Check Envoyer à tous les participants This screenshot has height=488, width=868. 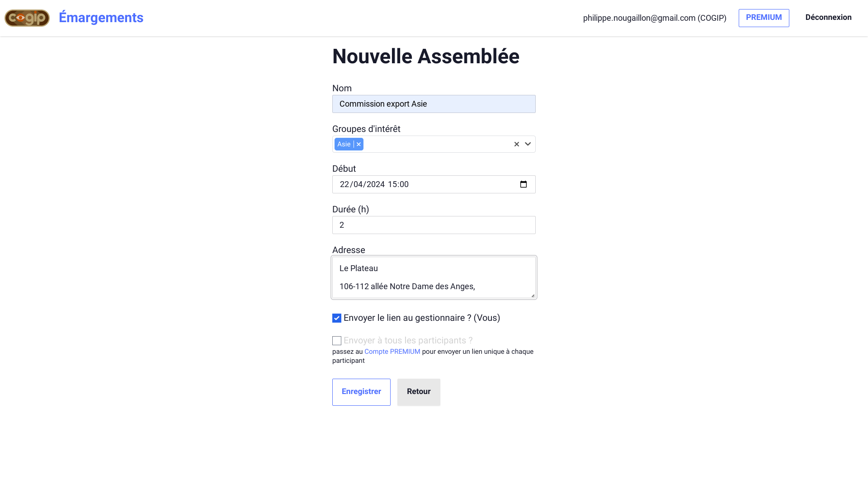[337, 341]
